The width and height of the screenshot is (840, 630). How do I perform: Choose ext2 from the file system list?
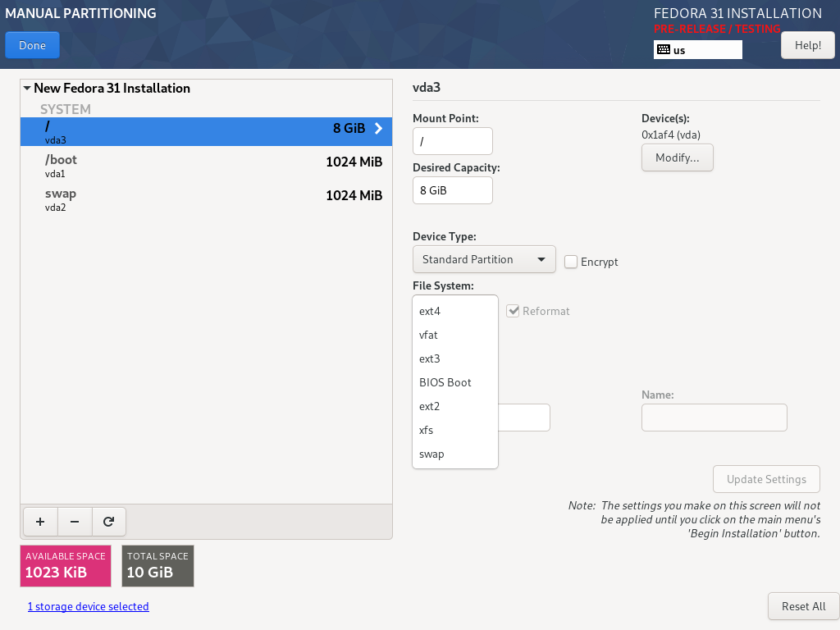click(454, 407)
